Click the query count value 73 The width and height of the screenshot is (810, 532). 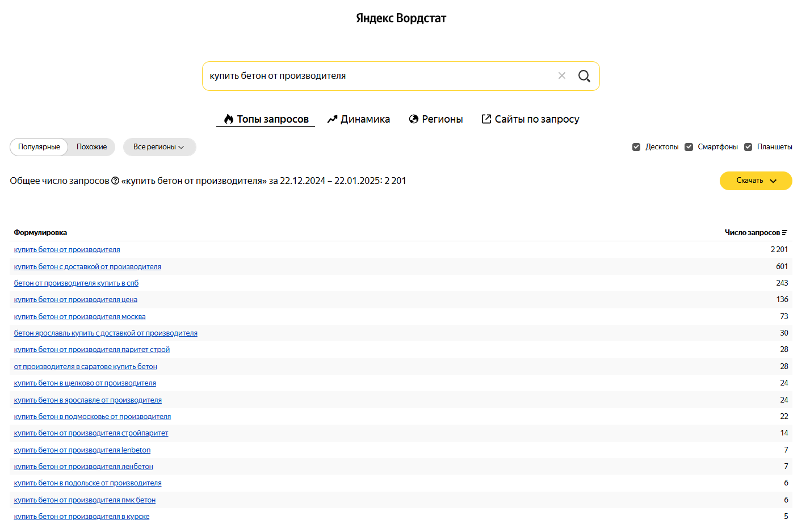[784, 317]
